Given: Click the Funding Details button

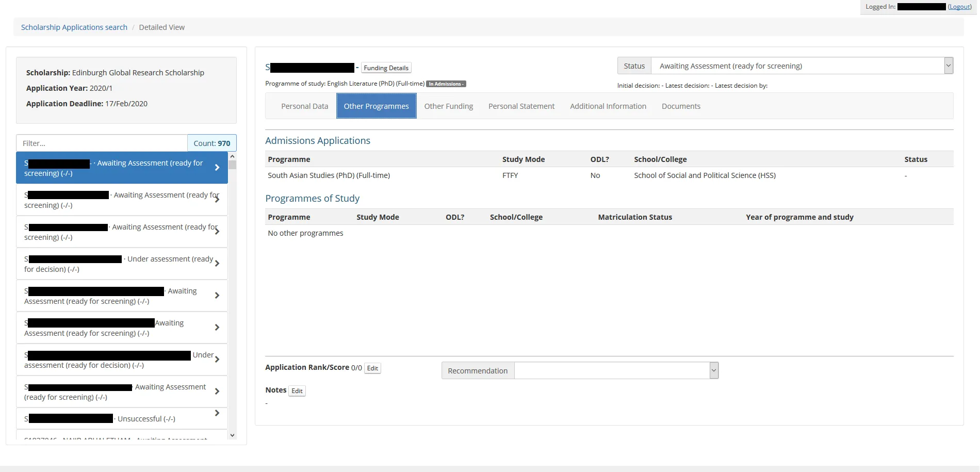Looking at the screenshot, I should coord(386,68).
